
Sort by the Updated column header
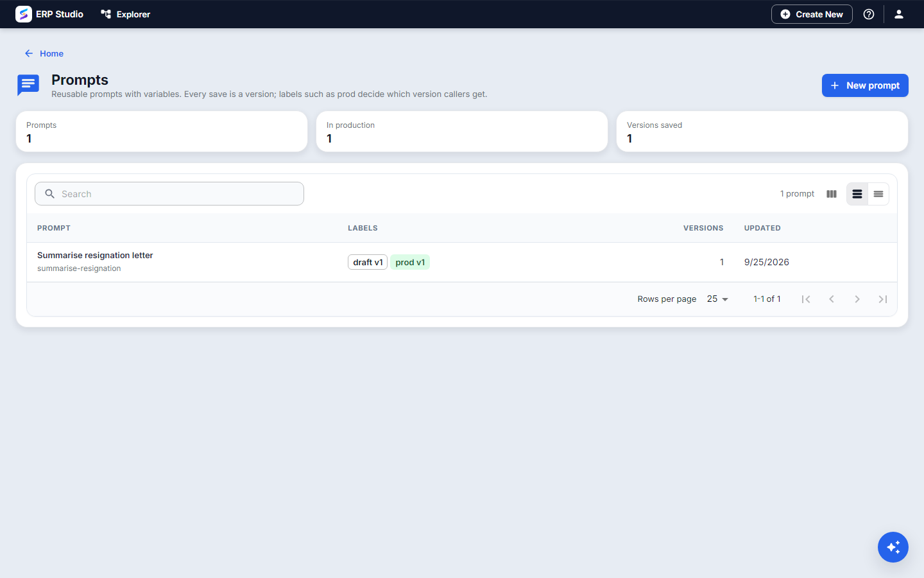tap(762, 228)
